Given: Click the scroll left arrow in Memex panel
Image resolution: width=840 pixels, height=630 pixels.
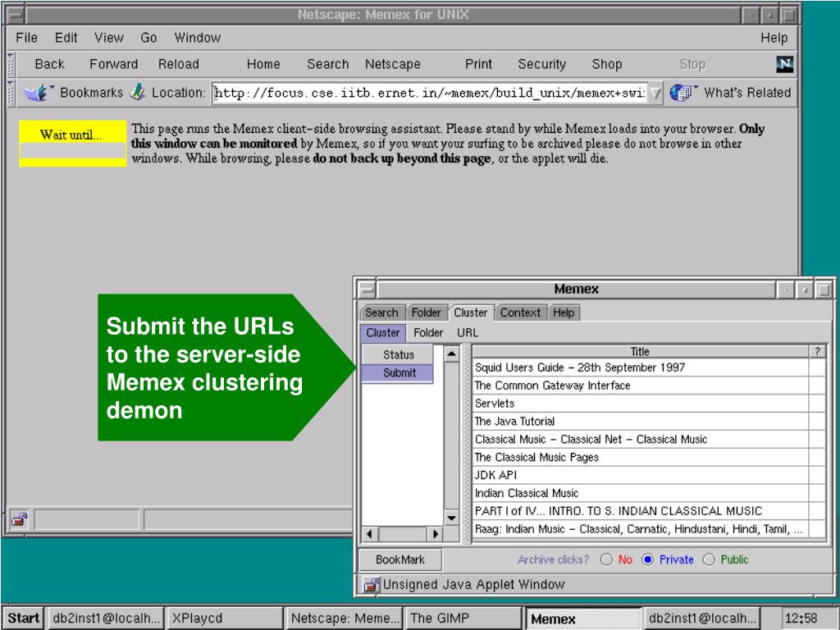Looking at the screenshot, I should pyautogui.click(x=370, y=534).
